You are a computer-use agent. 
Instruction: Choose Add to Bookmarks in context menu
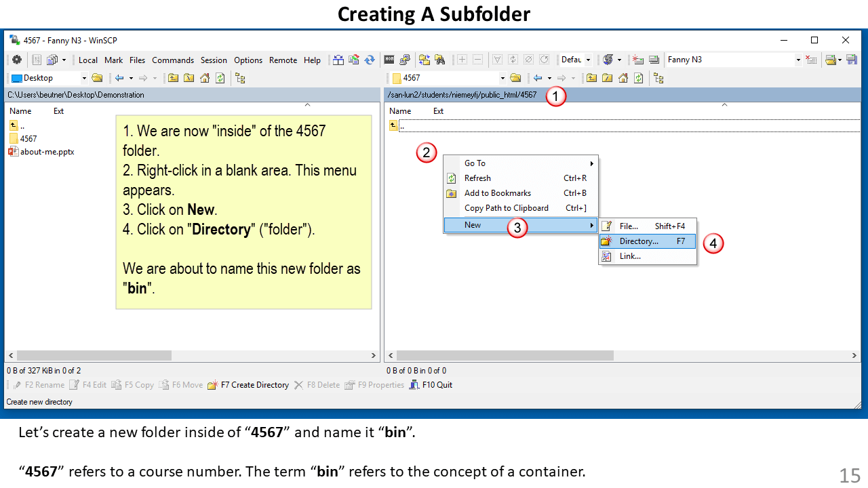point(520,193)
